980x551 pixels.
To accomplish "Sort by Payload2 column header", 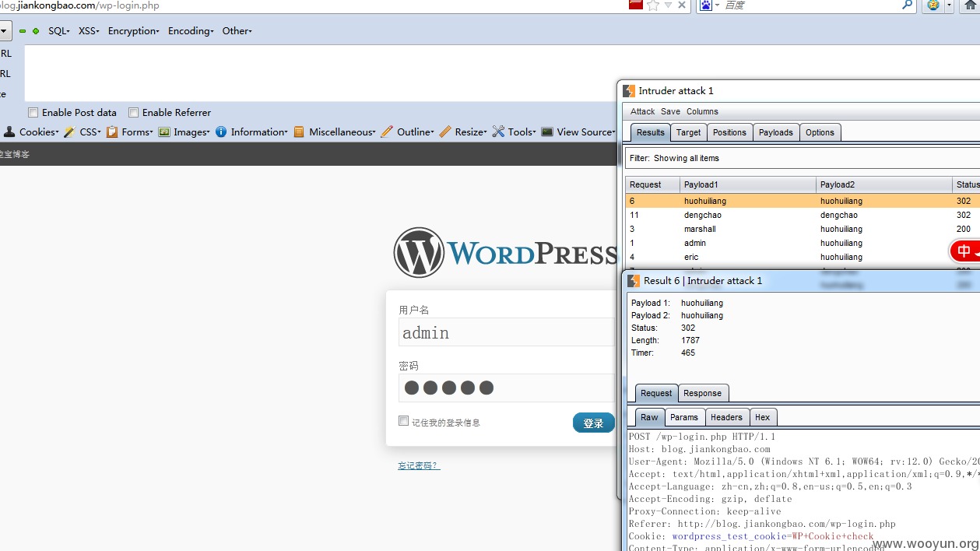I will pyautogui.click(x=884, y=184).
